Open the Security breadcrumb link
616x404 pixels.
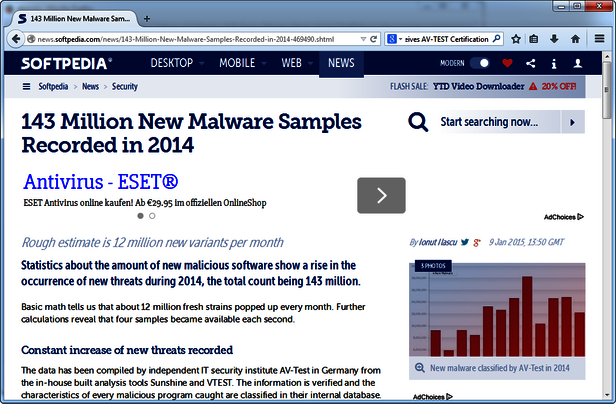pos(124,87)
